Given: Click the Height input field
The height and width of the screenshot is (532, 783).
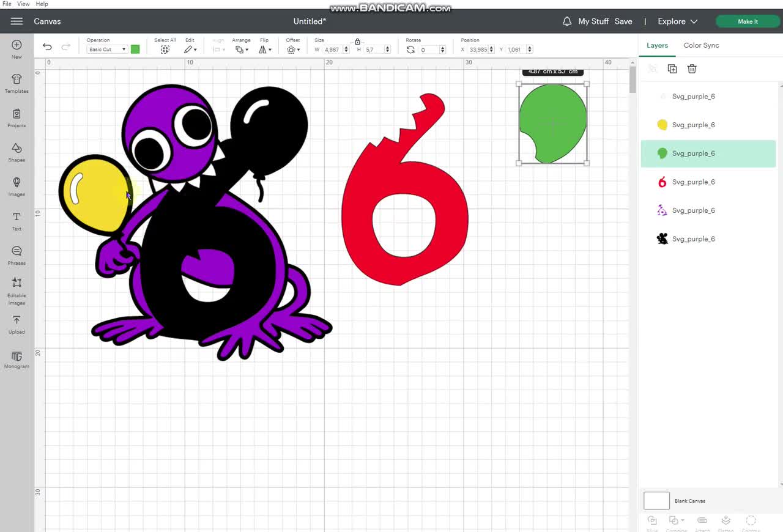Looking at the screenshot, I should [x=374, y=50].
